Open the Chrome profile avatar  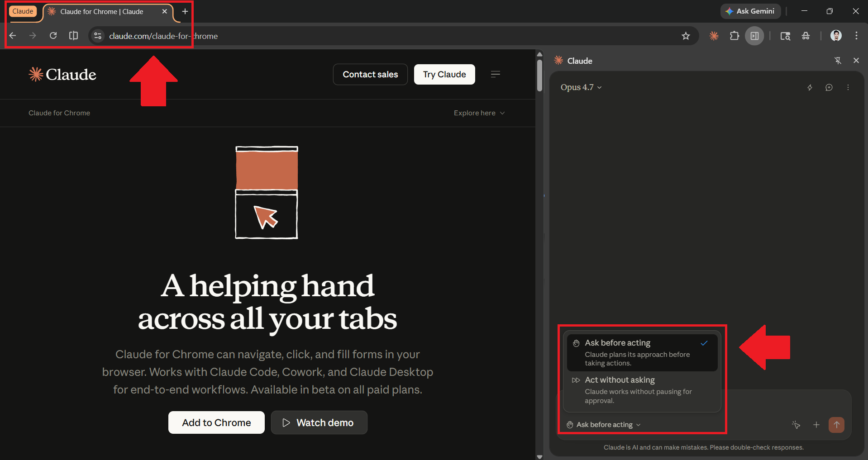[x=836, y=36]
